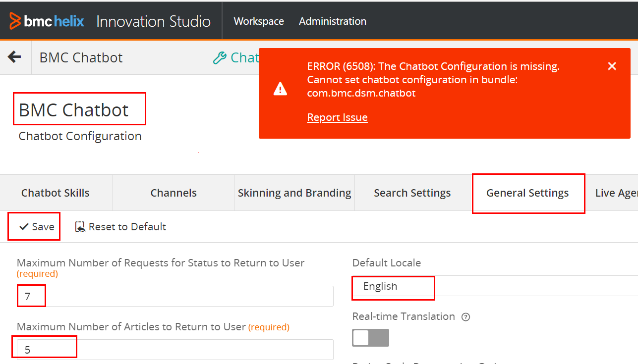The width and height of the screenshot is (638, 364).
Task: Save the chatbot configuration
Action: click(x=37, y=227)
